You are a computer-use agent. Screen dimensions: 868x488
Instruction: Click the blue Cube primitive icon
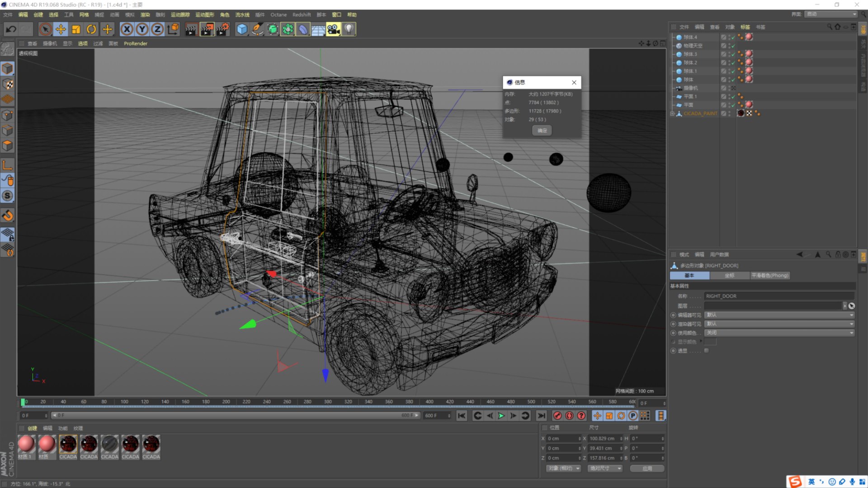point(242,29)
